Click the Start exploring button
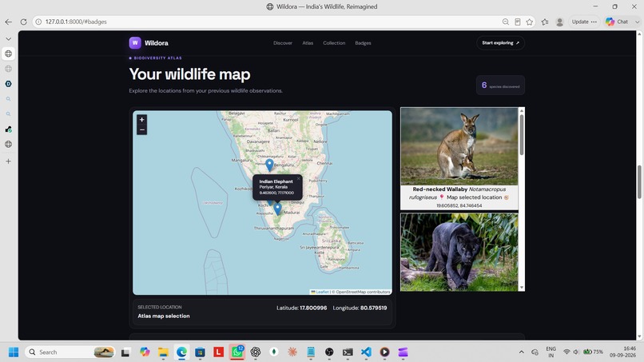This screenshot has width=644, height=362. [x=500, y=42]
